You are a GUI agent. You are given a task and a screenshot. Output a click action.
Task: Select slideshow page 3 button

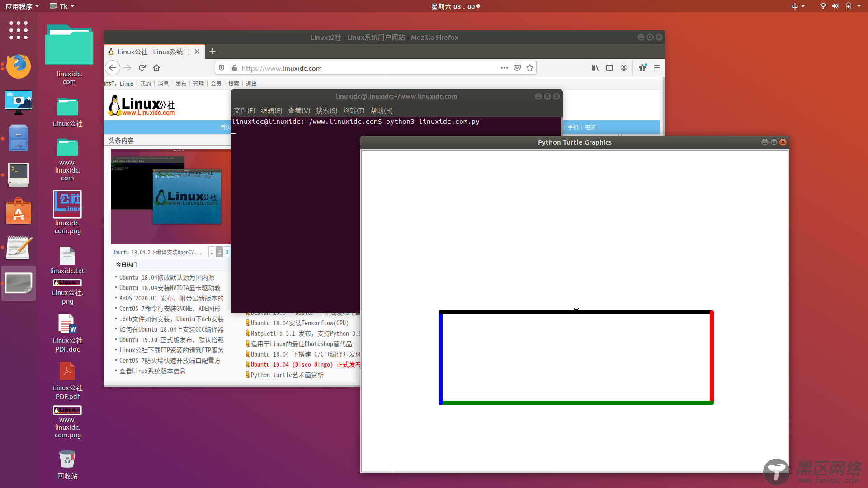(227, 252)
